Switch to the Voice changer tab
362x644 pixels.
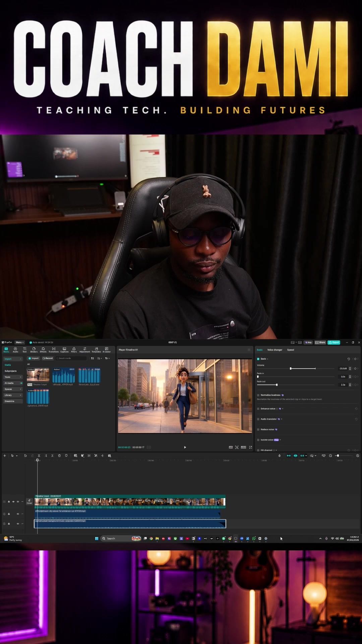click(x=275, y=350)
